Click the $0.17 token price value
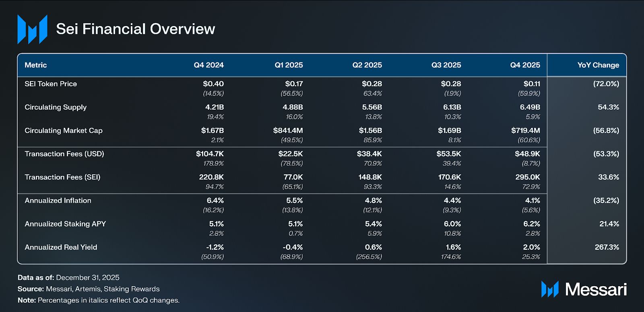This screenshot has width=644, height=312. (x=294, y=84)
